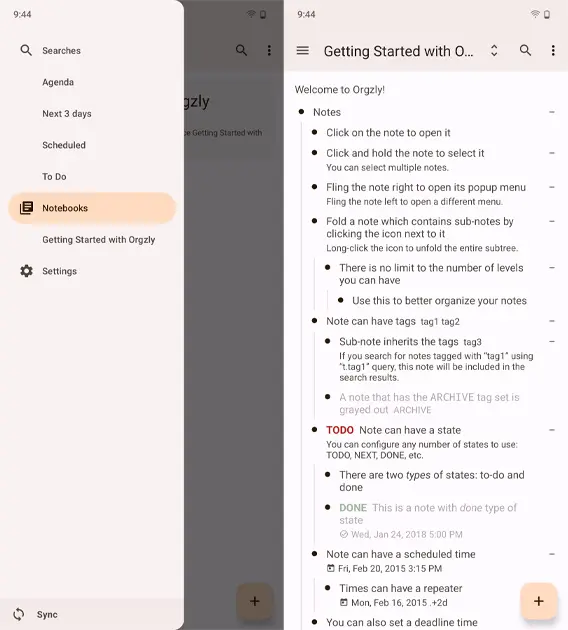
Task: Tap the Sync icon at drawer bottom
Action: tap(19, 614)
